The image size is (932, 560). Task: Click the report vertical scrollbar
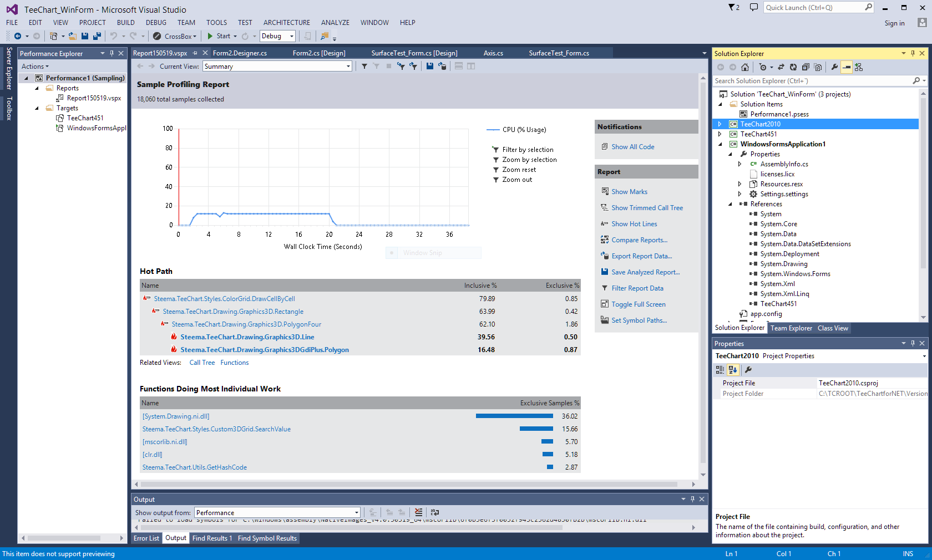pyautogui.click(x=703, y=274)
